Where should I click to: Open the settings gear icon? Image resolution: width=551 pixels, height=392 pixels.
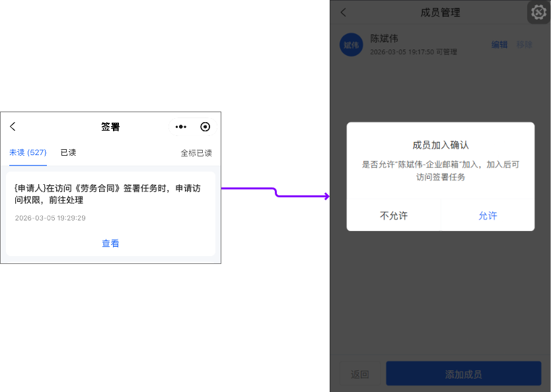click(x=539, y=12)
